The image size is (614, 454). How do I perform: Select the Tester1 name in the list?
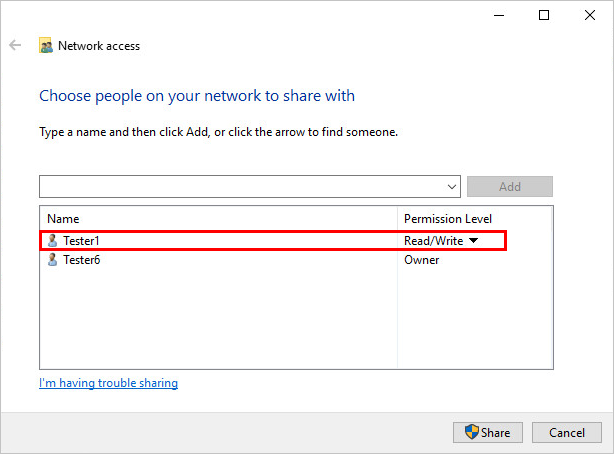[x=82, y=241]
